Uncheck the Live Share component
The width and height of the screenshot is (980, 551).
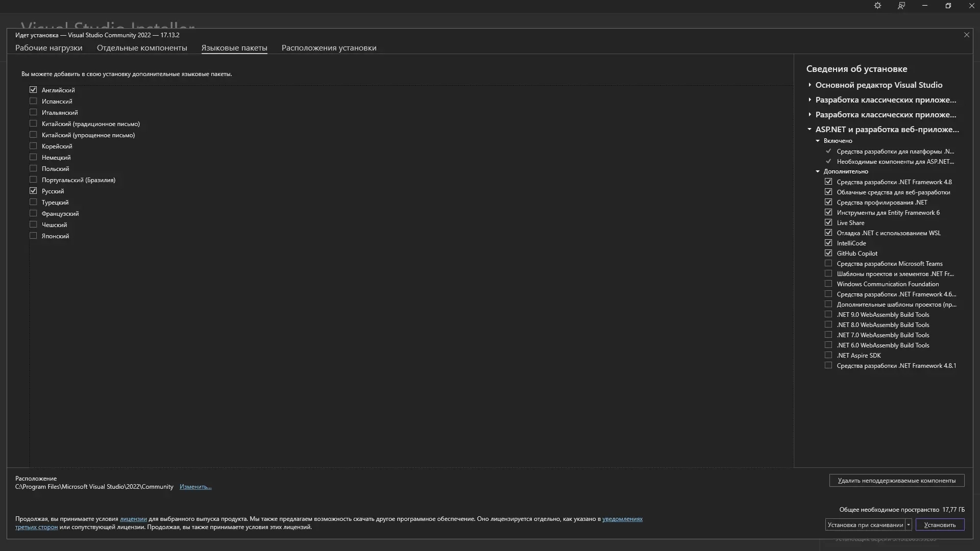pos(828,222)
